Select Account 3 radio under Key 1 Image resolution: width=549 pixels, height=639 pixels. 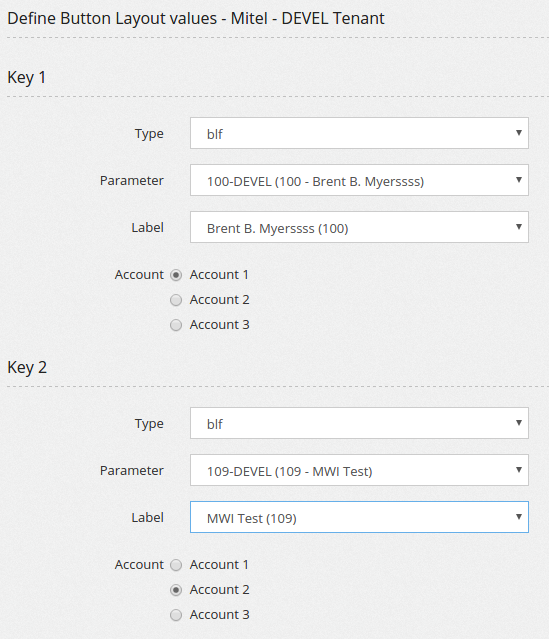[176, 325]
